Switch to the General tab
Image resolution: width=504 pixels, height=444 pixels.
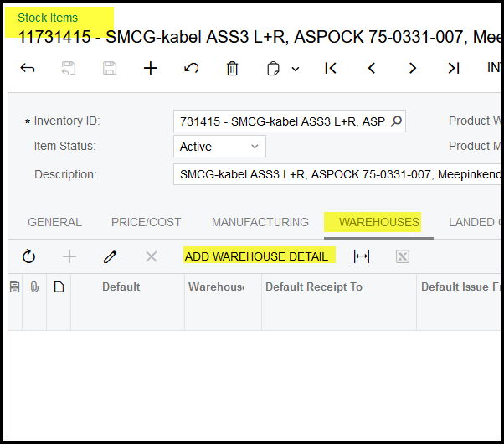pyautogui.click(x=54, y=222)
